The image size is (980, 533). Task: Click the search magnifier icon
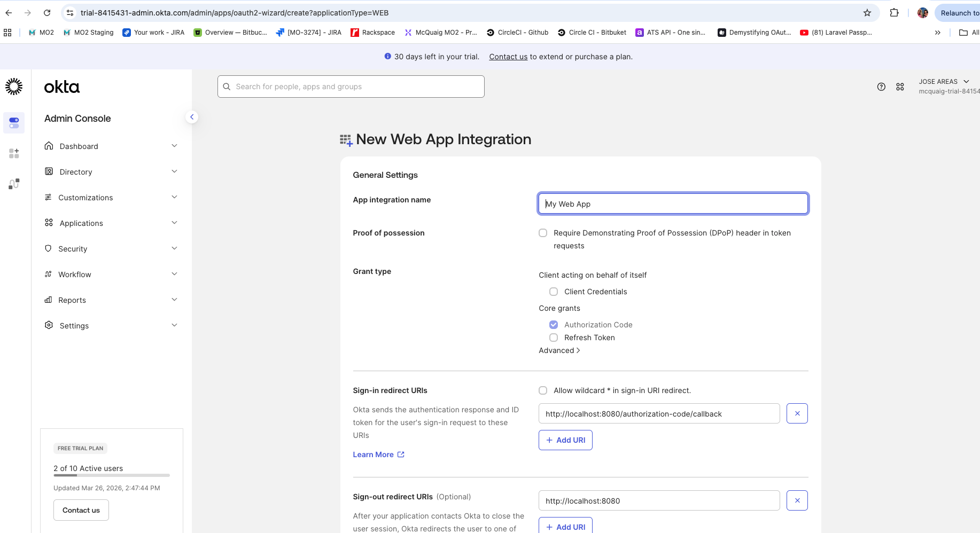227,86
